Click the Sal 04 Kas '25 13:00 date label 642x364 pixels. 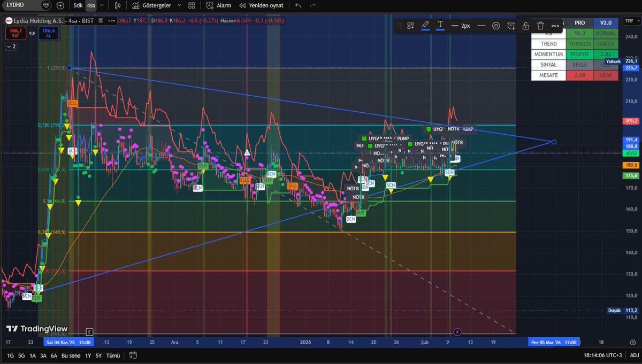[69, 342]
